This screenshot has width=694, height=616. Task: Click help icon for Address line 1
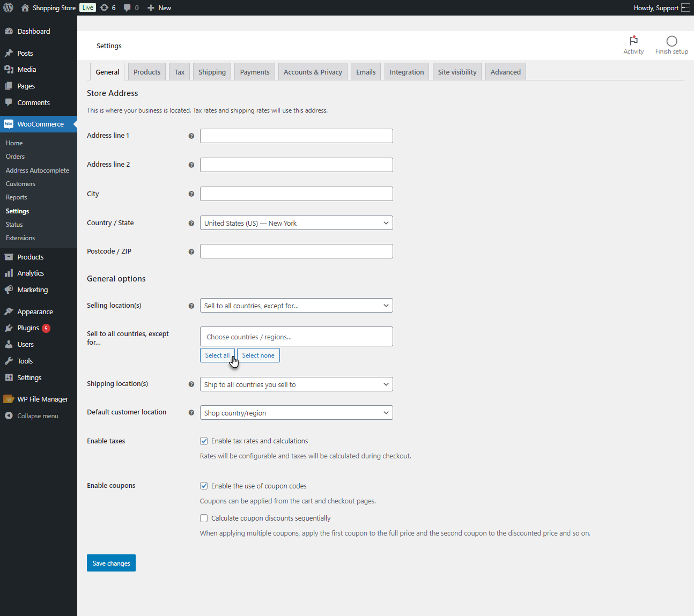(191, 136)
